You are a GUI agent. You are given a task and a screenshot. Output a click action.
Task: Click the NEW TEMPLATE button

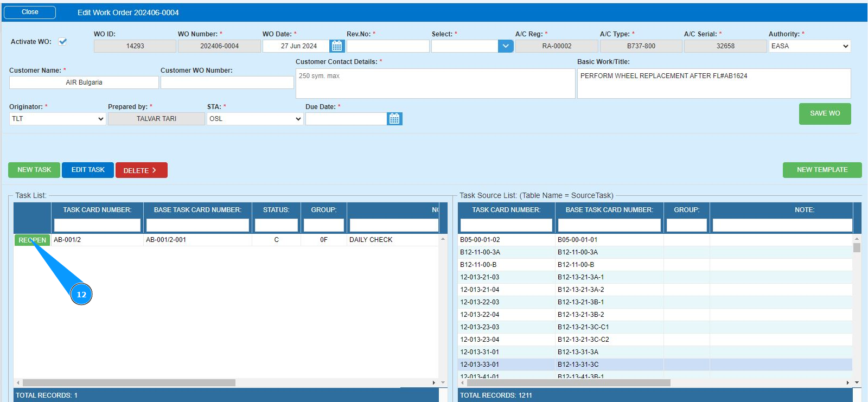(x=822, y=170)
